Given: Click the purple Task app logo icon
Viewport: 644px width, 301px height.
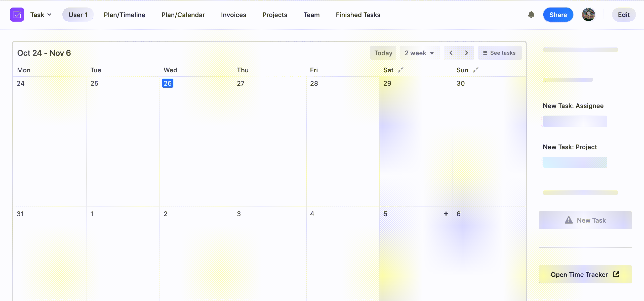Looking at the screenshot, I should pyautogui.click(x=17, y=15).
